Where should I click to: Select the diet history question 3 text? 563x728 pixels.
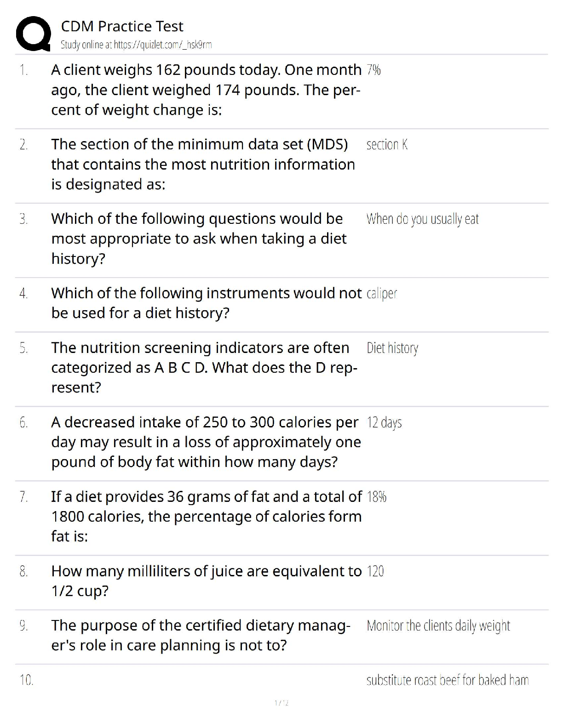click(x=199, y=239)
